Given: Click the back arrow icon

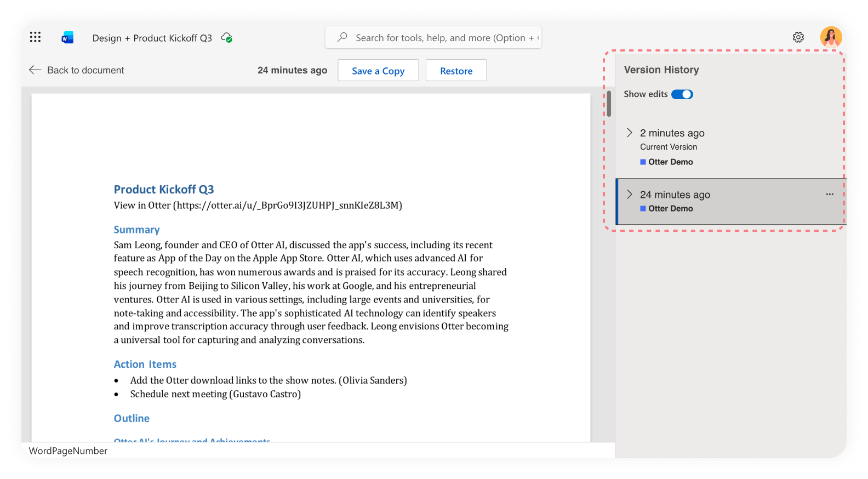Looking at the screenshot, I should click(x=35, y=70).
